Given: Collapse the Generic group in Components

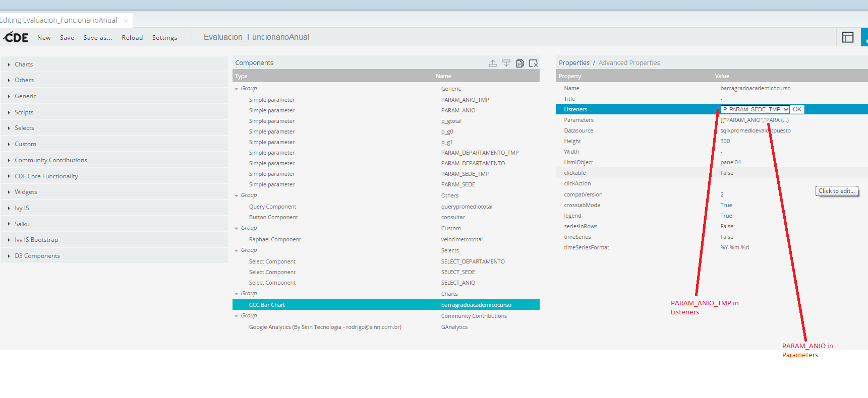Looking at the screenshot, I should tap(236, 89).
